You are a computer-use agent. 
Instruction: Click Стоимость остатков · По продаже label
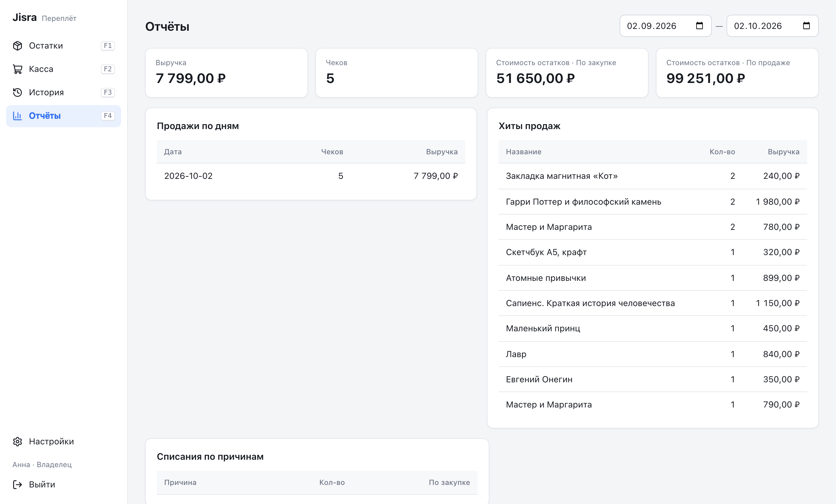coord(728,63)
